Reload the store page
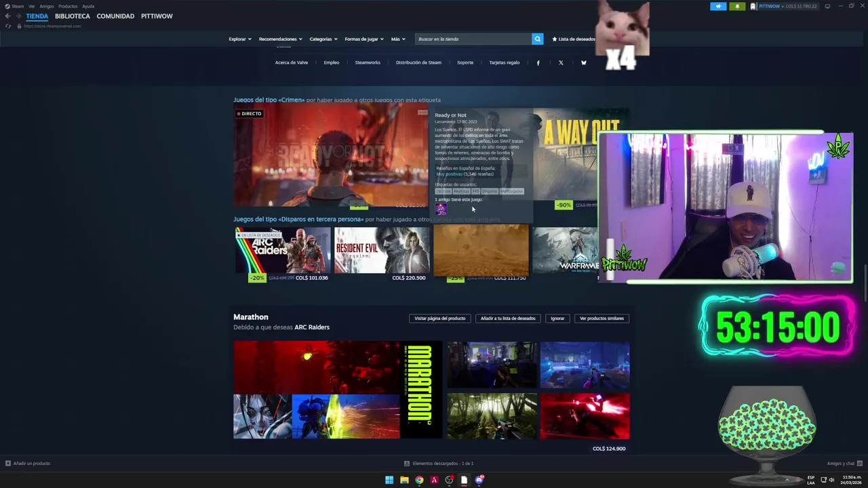This screenshot has height=488, width=868. 7,26
